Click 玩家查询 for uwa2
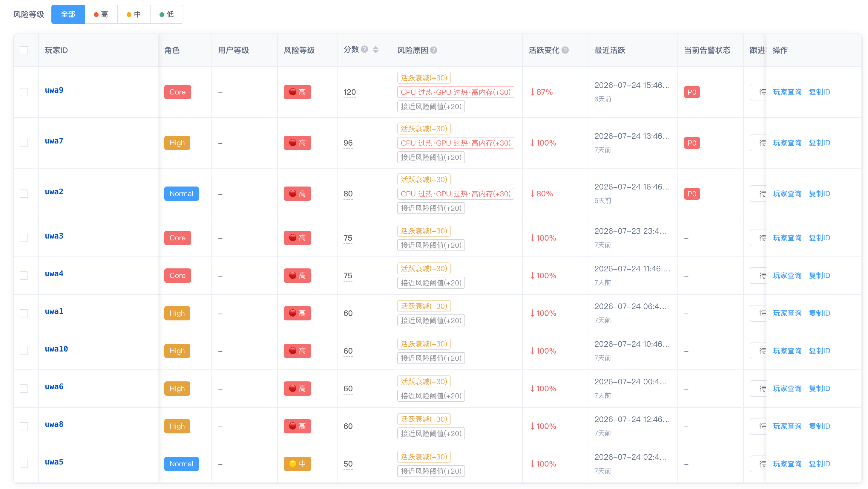The width and height of the screenshot is (868, 489). pos(787,194)
